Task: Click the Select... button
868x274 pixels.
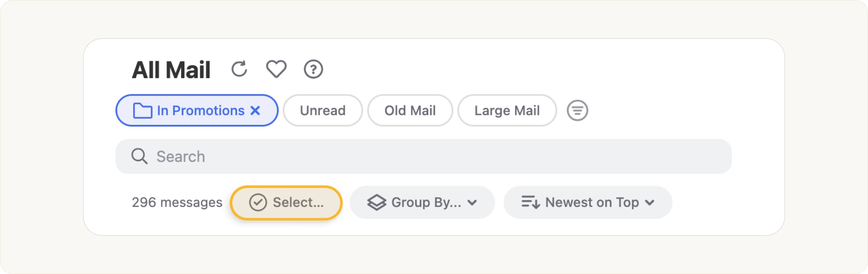Action: pos(286,202)
